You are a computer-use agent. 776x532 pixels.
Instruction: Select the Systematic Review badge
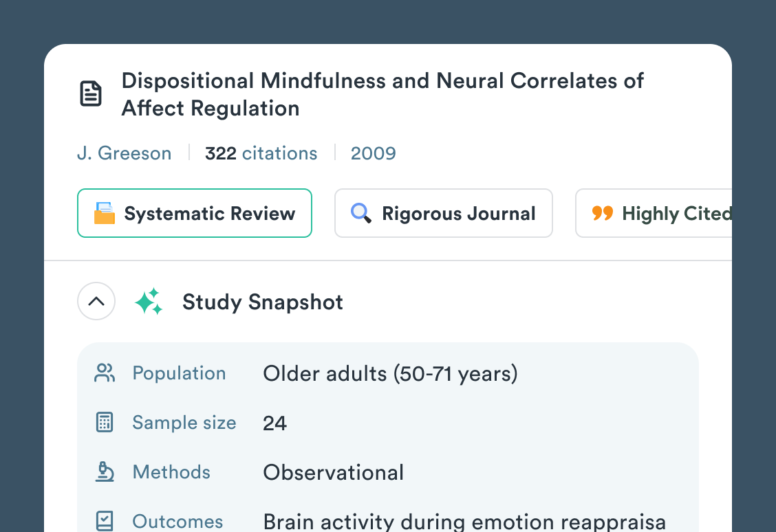click(x=195, y=213)
